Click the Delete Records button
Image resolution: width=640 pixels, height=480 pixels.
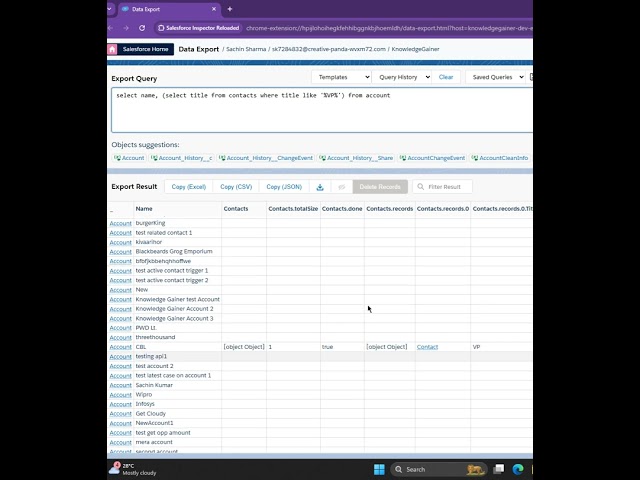click(x=380, y=187)
